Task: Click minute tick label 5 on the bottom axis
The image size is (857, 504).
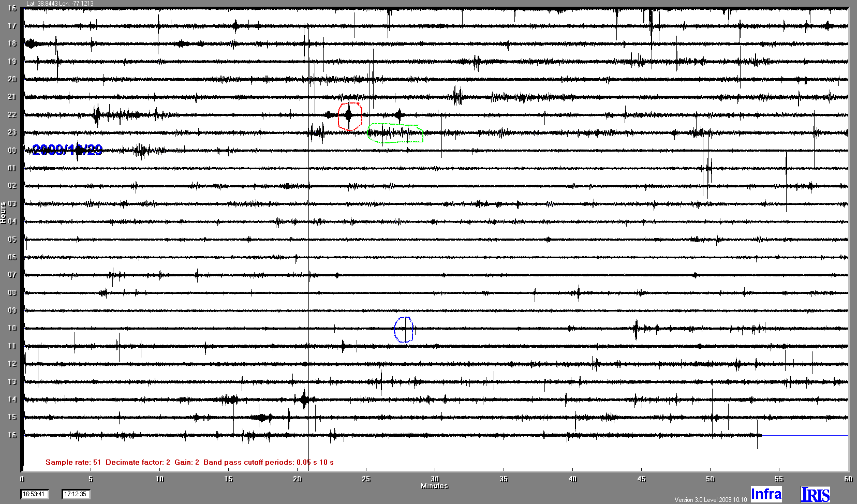Action: click(x=91, y=479)
